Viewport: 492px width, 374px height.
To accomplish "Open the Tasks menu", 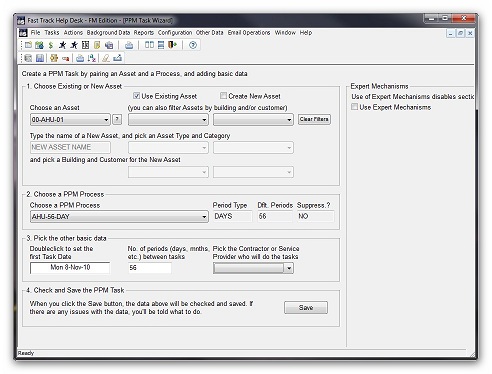I will pyautogui.click(x=52, y=33).
